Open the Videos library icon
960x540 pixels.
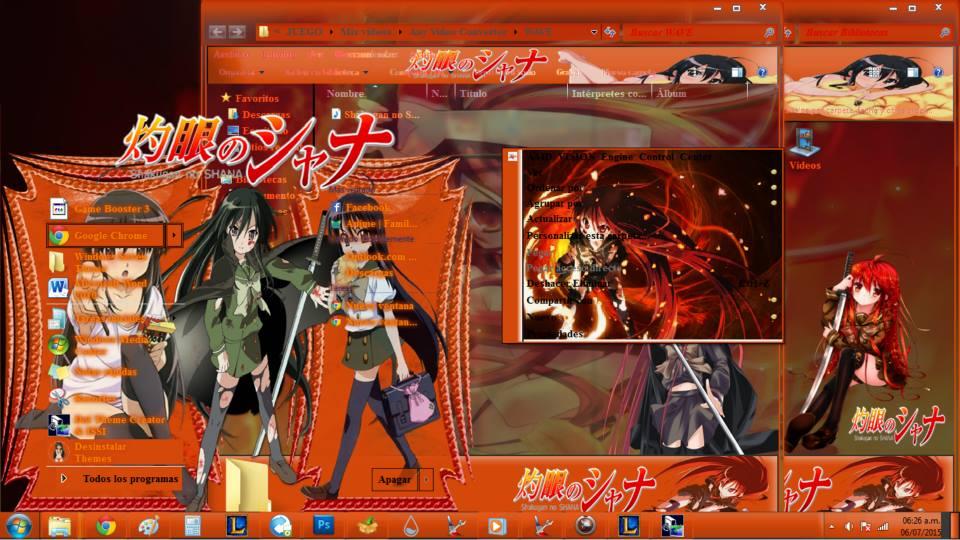tap(804, 149)
